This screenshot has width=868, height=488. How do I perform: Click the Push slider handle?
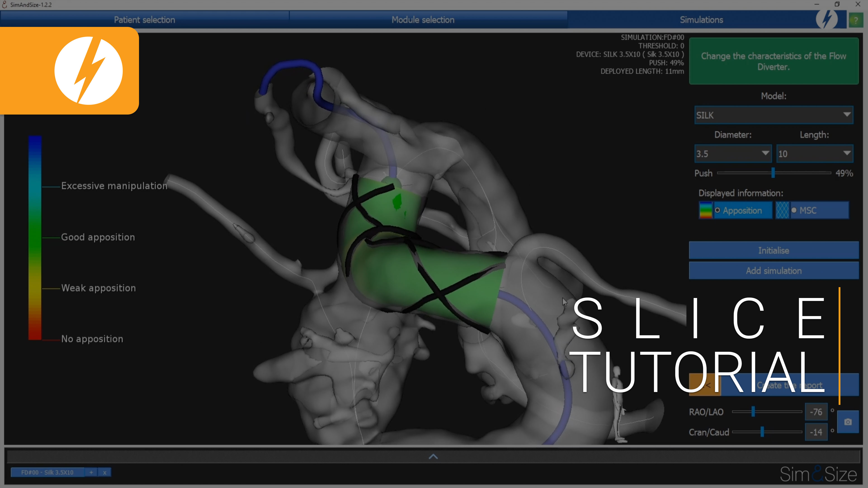coord(773,173)
